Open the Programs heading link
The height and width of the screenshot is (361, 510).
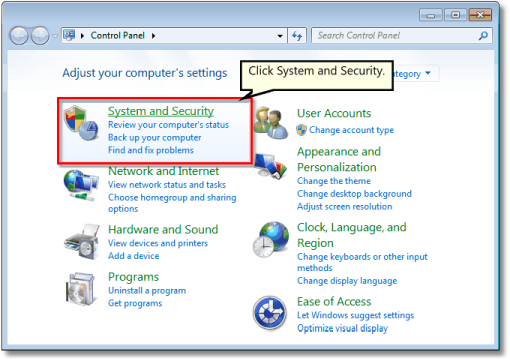(x=133, y=277)
